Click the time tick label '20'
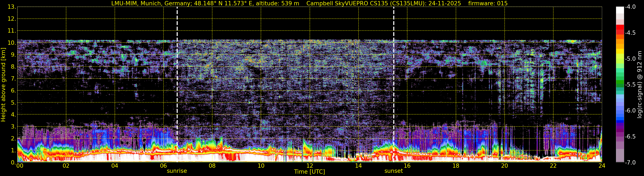 point(505,166)
